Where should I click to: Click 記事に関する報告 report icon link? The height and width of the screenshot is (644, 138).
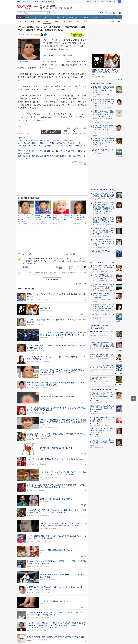click(23, 133)
